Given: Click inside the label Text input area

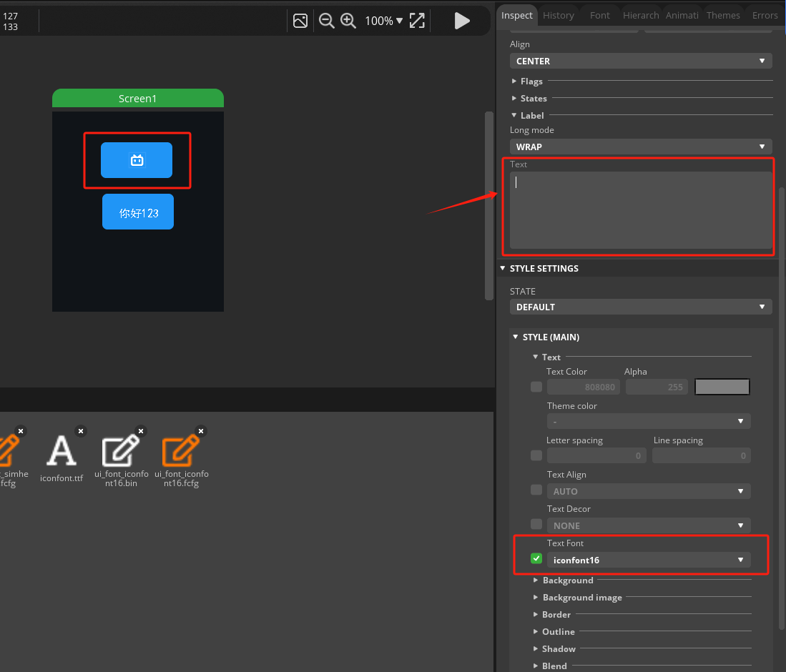Looking at the screenshot, I should point(640,210).
